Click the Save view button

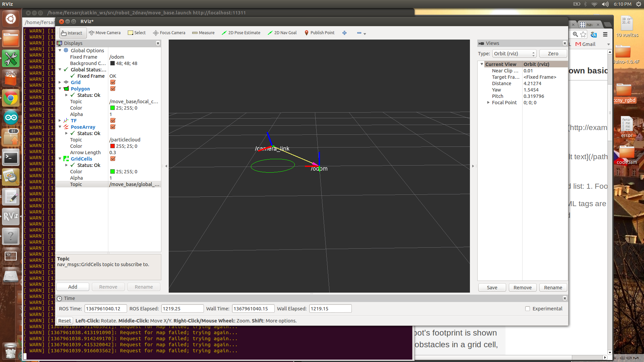[x=492, y=288]
